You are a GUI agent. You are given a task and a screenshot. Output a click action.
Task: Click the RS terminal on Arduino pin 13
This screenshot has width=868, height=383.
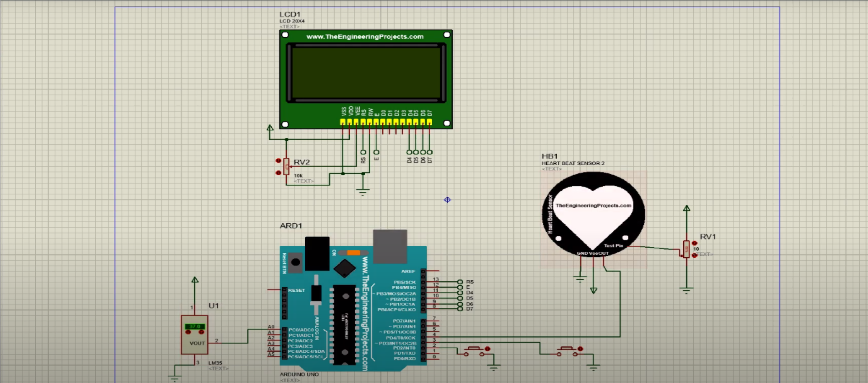460,282
